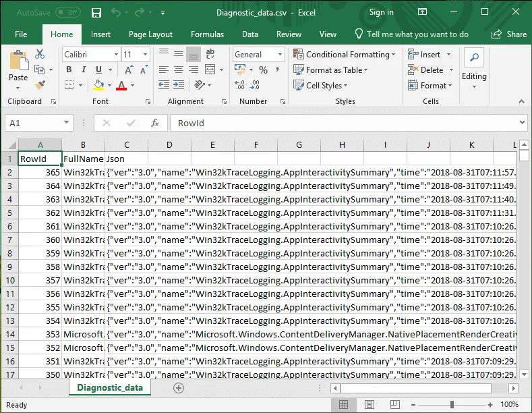Click Zoom slider handle
Image resolution: width=532 pixels, height=413 pixels.
point(452,404)
